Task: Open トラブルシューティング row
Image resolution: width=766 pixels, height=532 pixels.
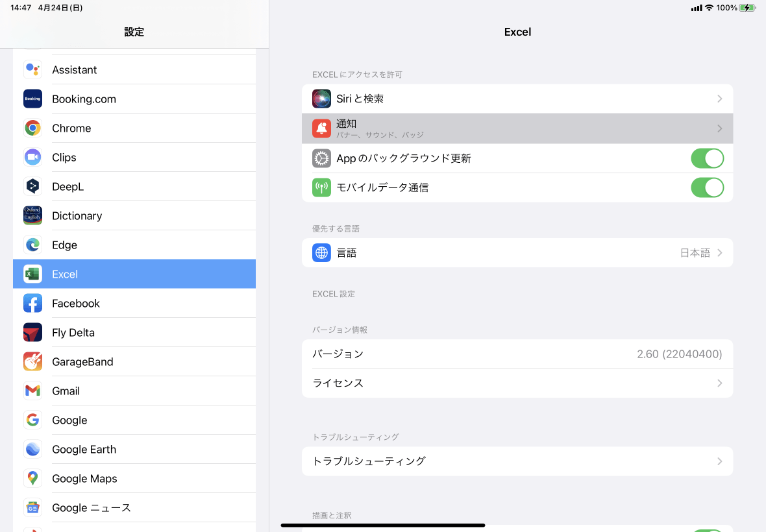Action: [x=517, y=461]
